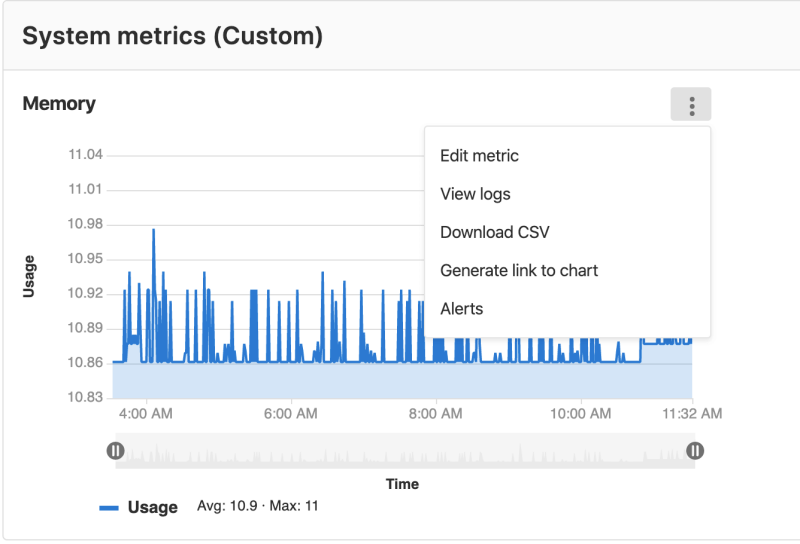Click the System metrics (Custom) heading
The image size is (800, 544).
(172, 37)
